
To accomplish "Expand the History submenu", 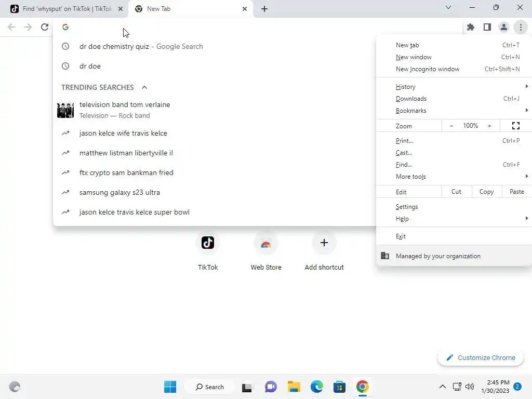I will (454, 87).
